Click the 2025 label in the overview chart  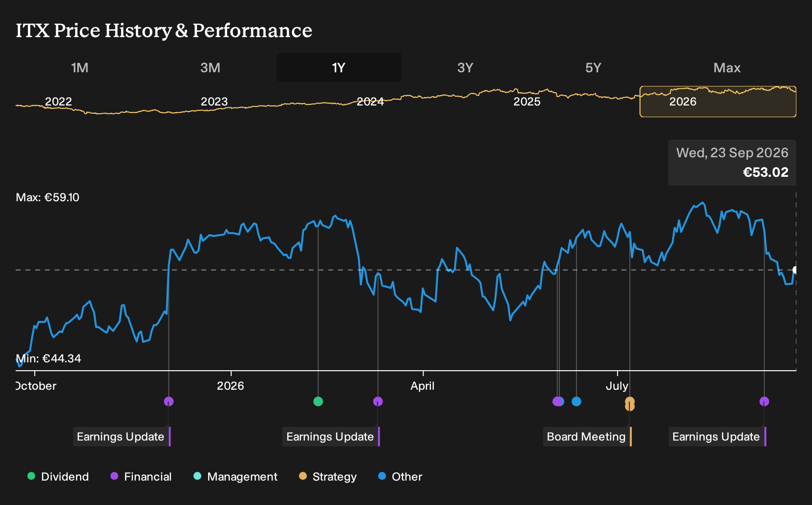[x=527, y=102]
